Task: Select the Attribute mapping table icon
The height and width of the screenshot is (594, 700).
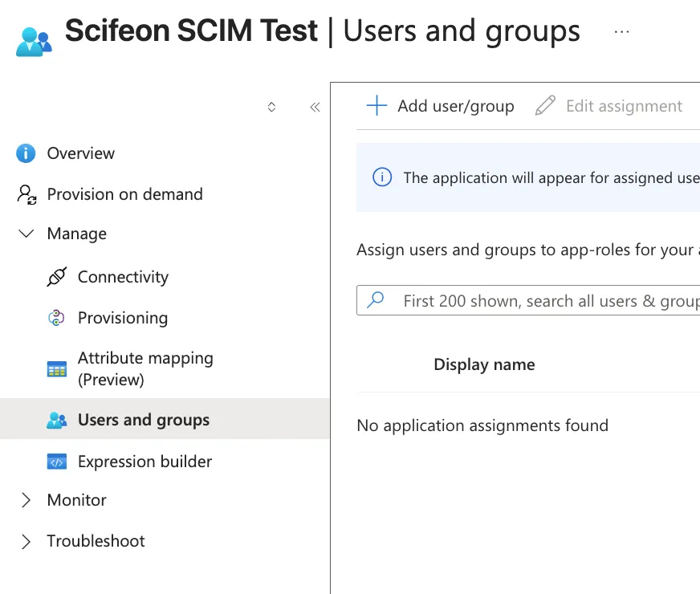Action: tap(55, 368)
